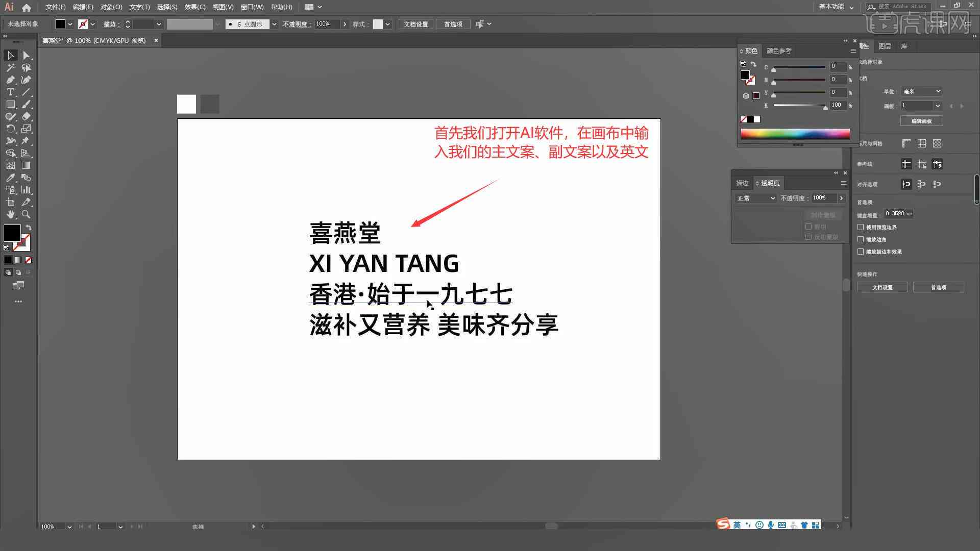Image resolution: width=980 pixels, height=551 pixels.
Task: Toggle 使用预览边界 checkbox
Action: [861, 227]
